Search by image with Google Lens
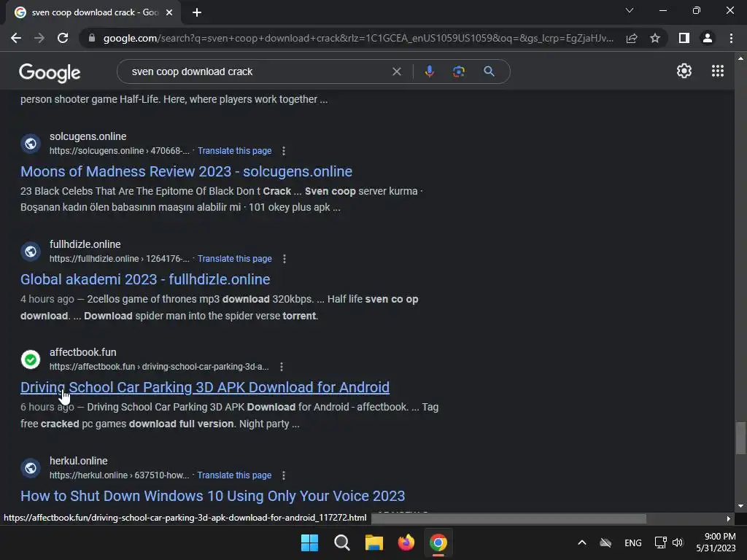This screenshot has width=747, height=560. click(x=459, y=71)
